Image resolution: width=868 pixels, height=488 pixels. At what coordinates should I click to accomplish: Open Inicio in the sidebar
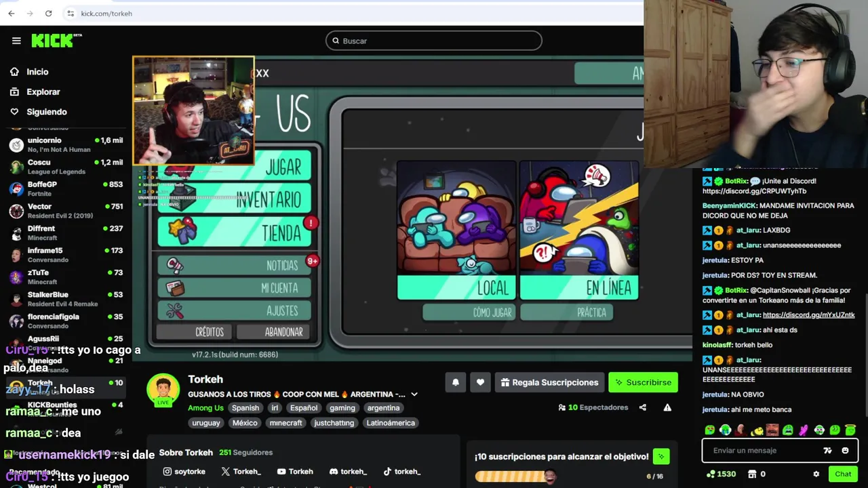point(38,72)
